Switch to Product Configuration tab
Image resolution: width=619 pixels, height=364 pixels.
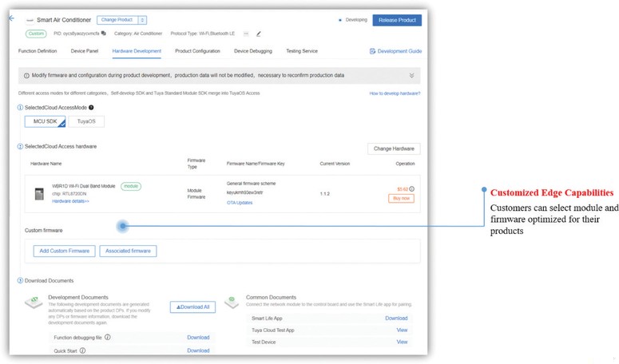(x=197, y=51)
